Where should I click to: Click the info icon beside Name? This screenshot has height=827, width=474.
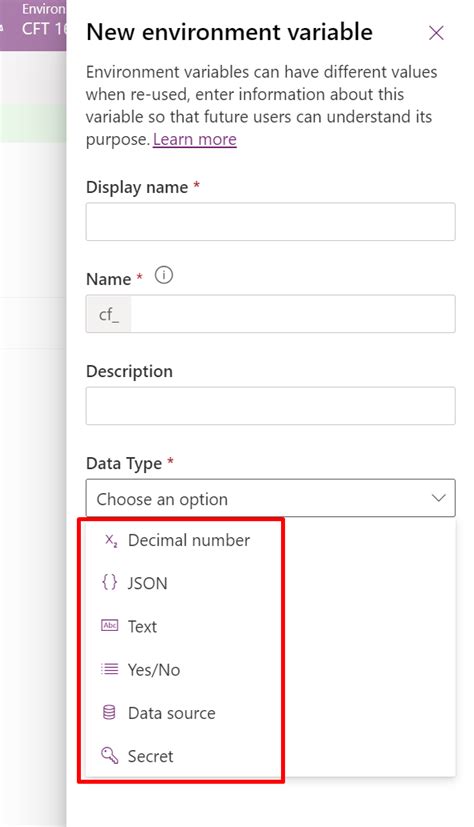coord(164,275)
